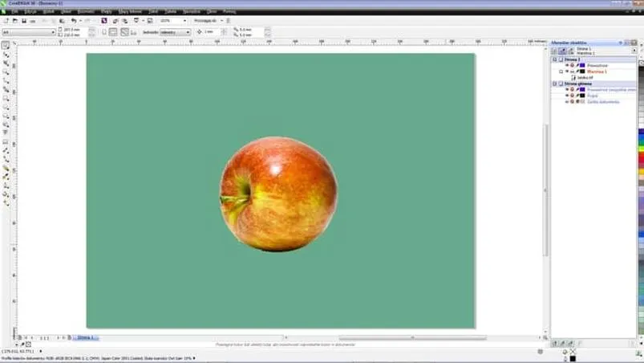Open the Widok menu
The height and width of the screenshot is (363, 644).
48,11
